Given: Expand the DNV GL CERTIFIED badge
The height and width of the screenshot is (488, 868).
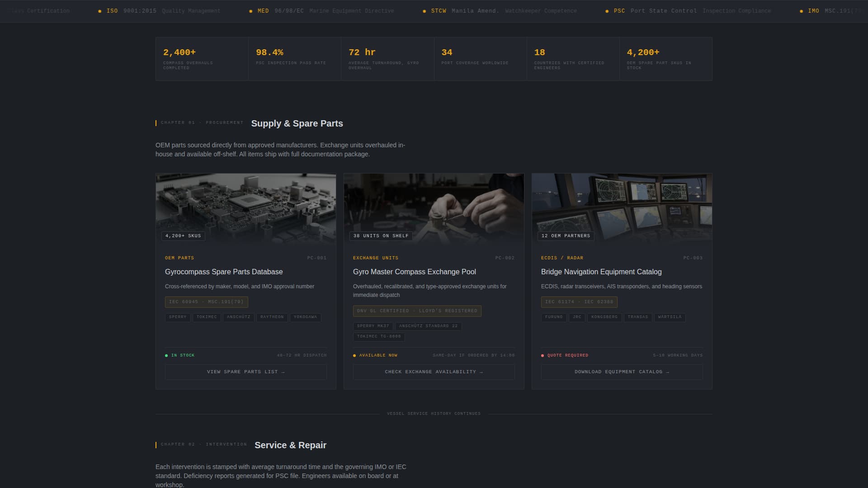Looking at the screenshot, I should [417, 311].
